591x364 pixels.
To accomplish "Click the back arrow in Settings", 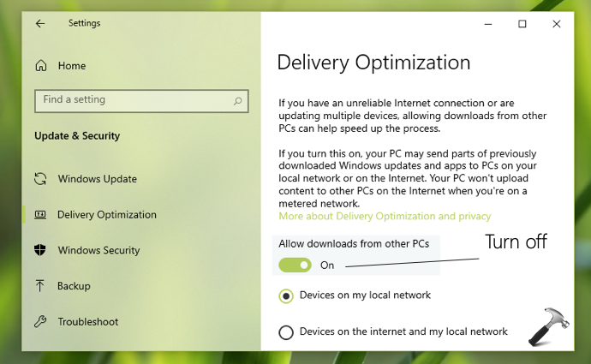I will (40, 24).
